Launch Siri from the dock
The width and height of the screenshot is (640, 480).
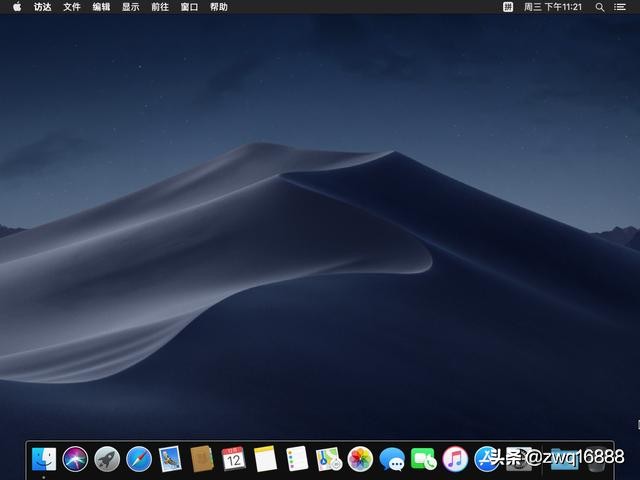coord(75,459)
